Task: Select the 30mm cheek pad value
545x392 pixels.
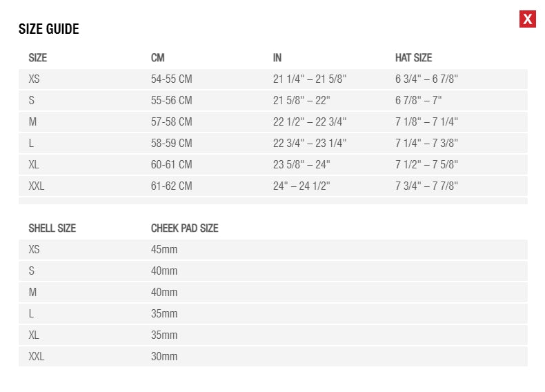Action: click(164, 357)
